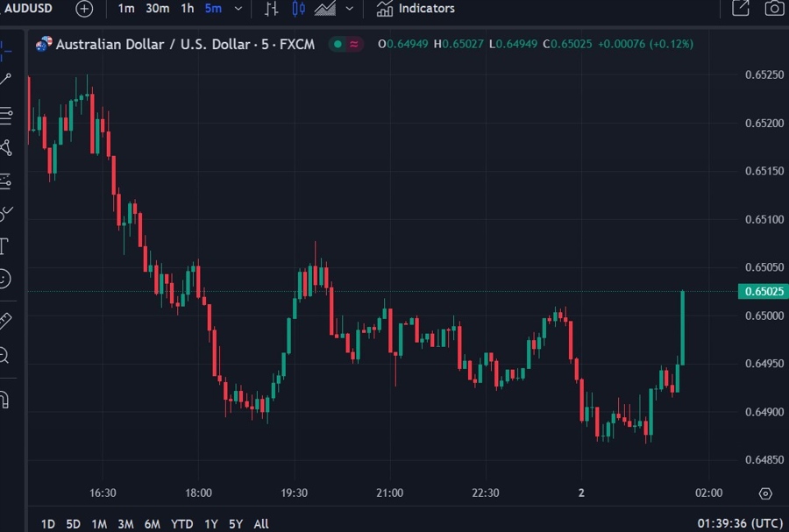Switch to bars chart style

[272, 9]
